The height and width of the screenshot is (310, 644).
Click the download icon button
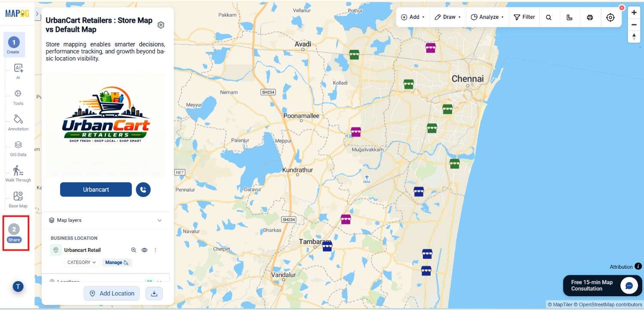pyautogui.click(x=154, y=294)
